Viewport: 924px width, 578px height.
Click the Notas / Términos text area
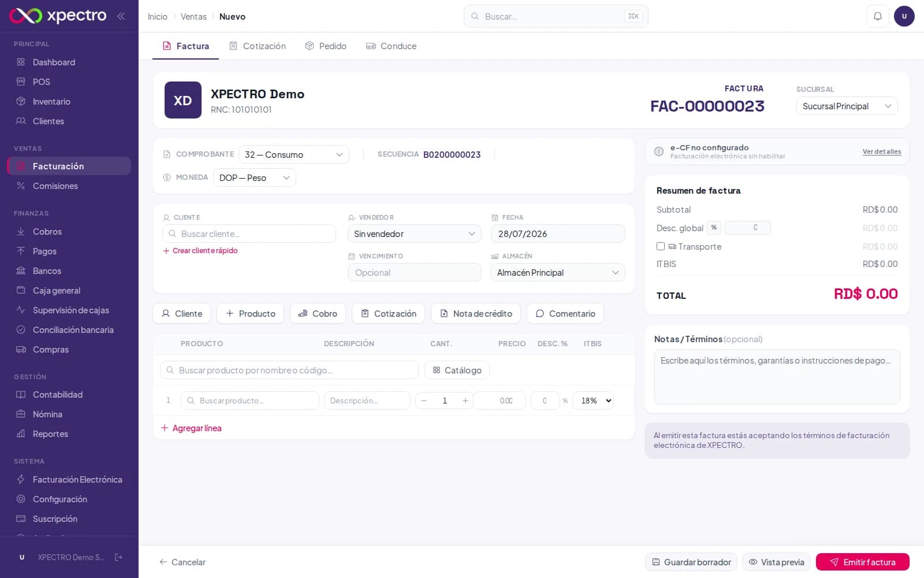pyautogui.click(x=777, y=376)
